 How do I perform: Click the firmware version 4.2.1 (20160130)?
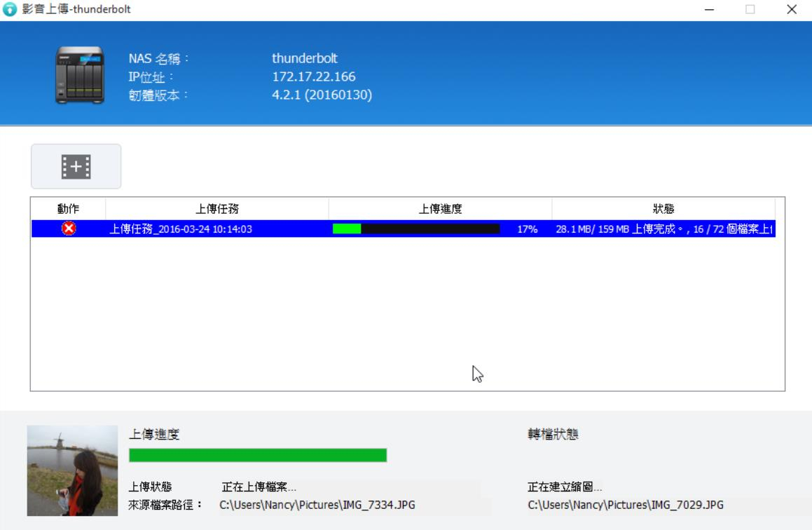pos(322,95)
